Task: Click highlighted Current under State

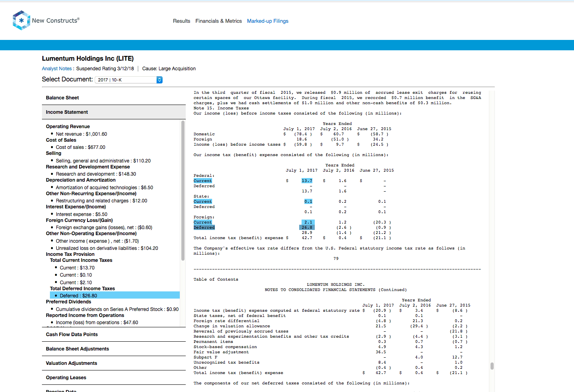Action: click(x=203, y=202)
